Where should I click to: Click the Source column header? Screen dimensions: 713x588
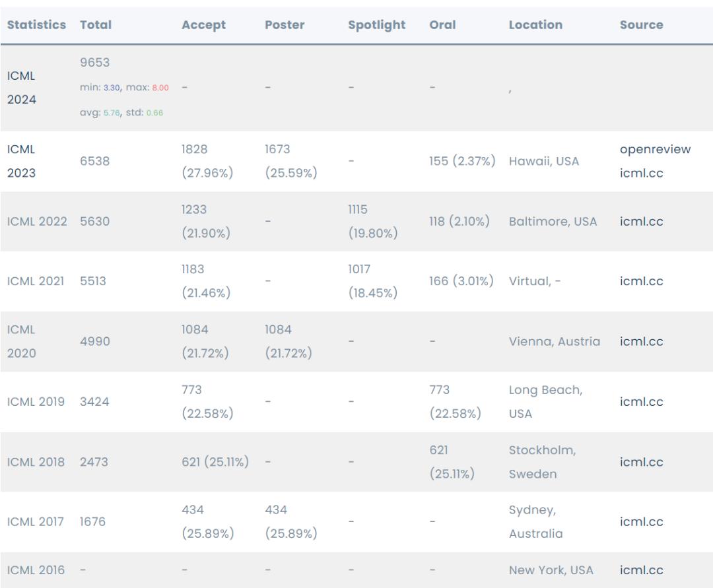[641, 24]
